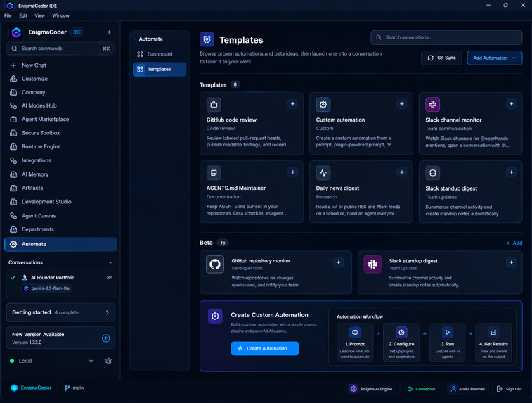The height and width of the screenshot is (403, 532).
Task: Focus the Search commands field
Action: pyautogui.click(x=60, y=49)
